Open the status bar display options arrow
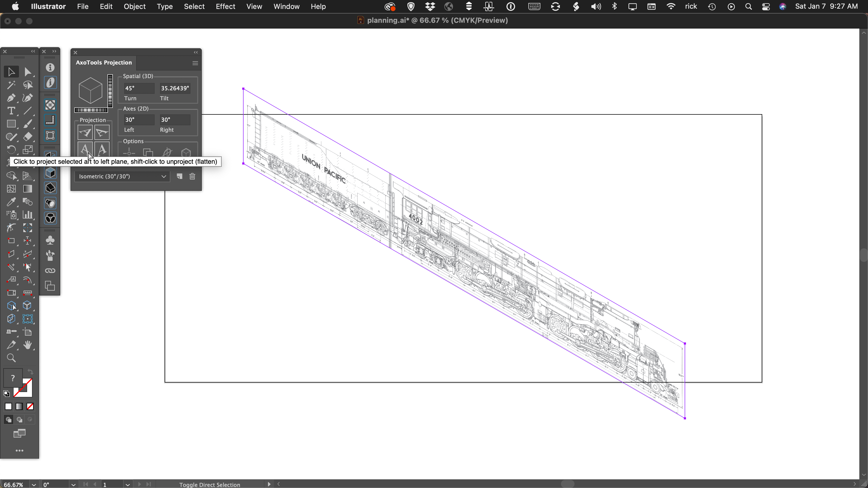868x488 pixels. pos(269,484)
